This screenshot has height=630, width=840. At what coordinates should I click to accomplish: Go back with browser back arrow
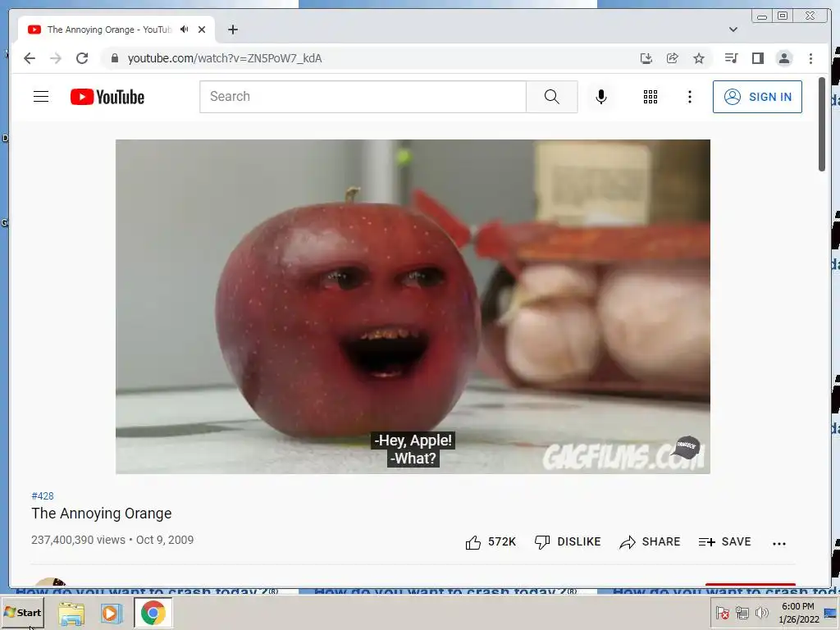coord(30,58)
